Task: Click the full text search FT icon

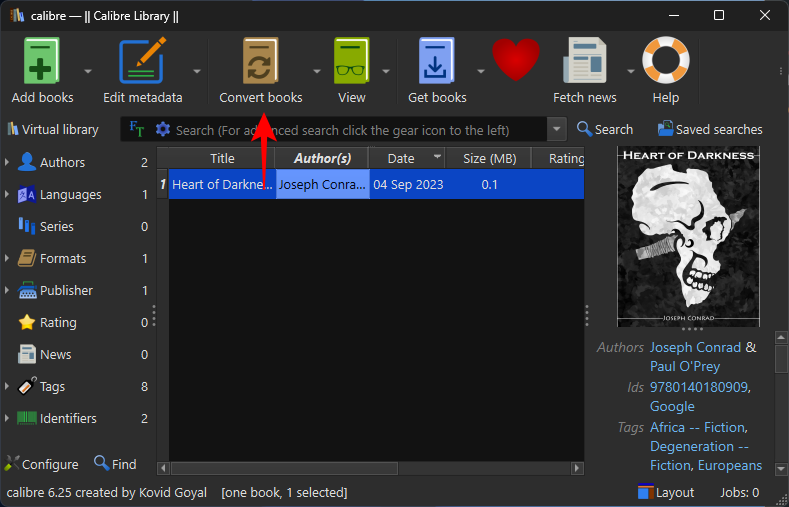Action: pyautogui.click(x=136, y=129)
